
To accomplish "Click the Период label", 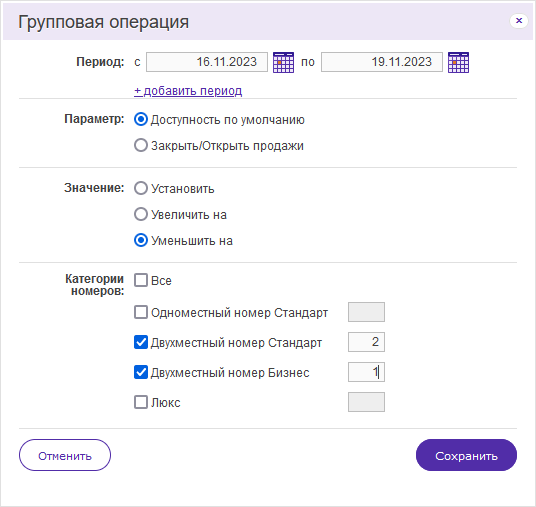I will (100, 62).
